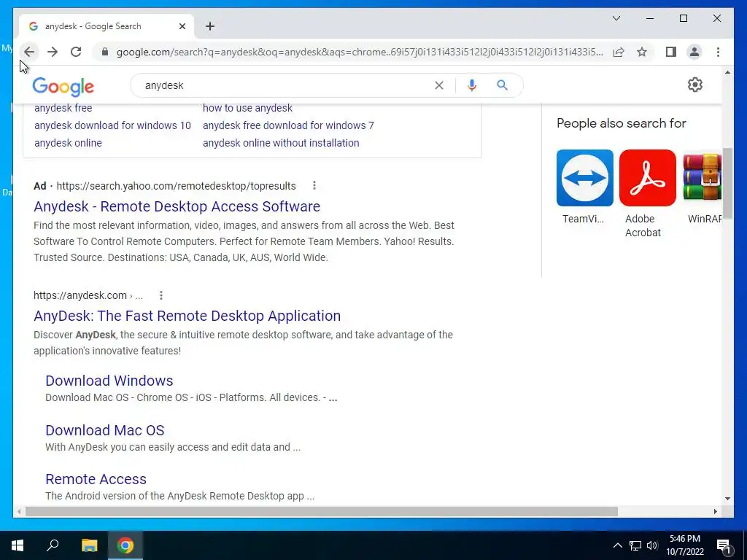The height and width of the screenshot is (560, 747).
Task: Open the Chrome side panel icon
Action: (x=671, y=52)
